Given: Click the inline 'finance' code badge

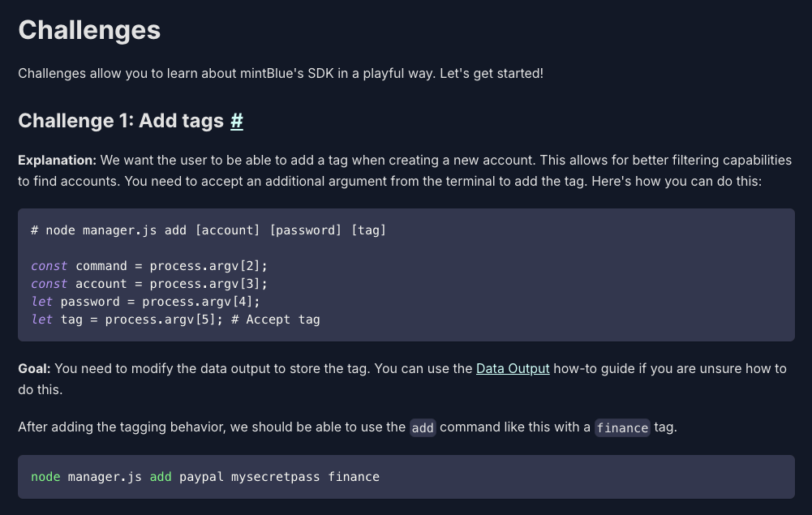Looking at the screenshot, I should point(622,427).
